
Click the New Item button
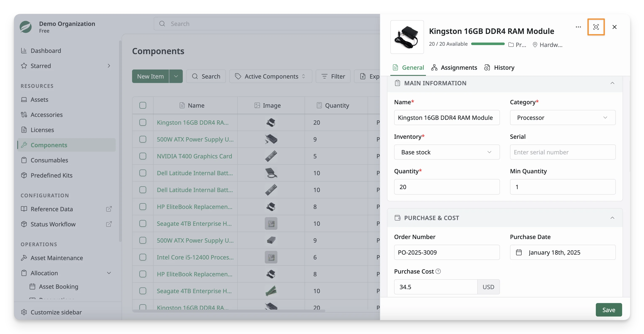(150, 76)
